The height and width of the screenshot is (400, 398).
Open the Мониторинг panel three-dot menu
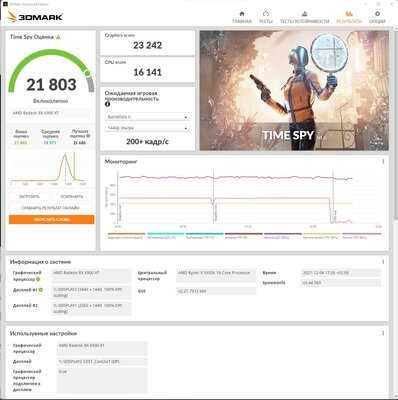[x=383, y=161]
